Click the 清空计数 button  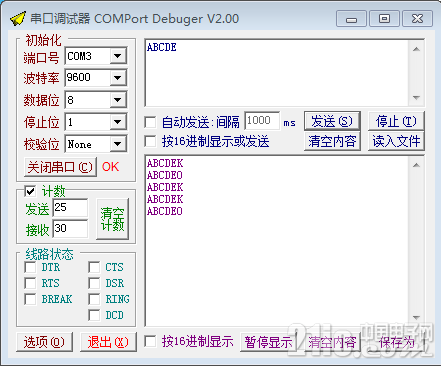click(x=113, y=219)
